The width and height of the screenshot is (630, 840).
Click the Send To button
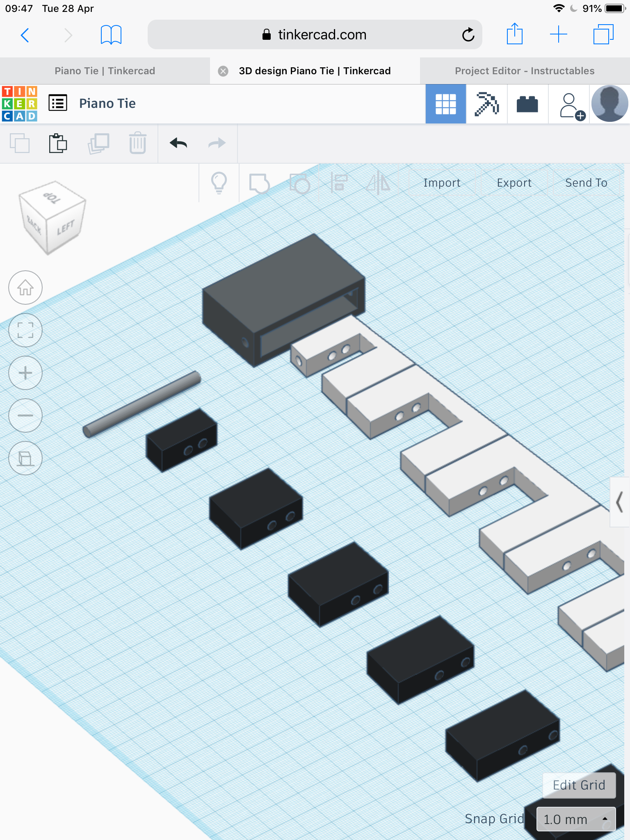coord(586,183)
